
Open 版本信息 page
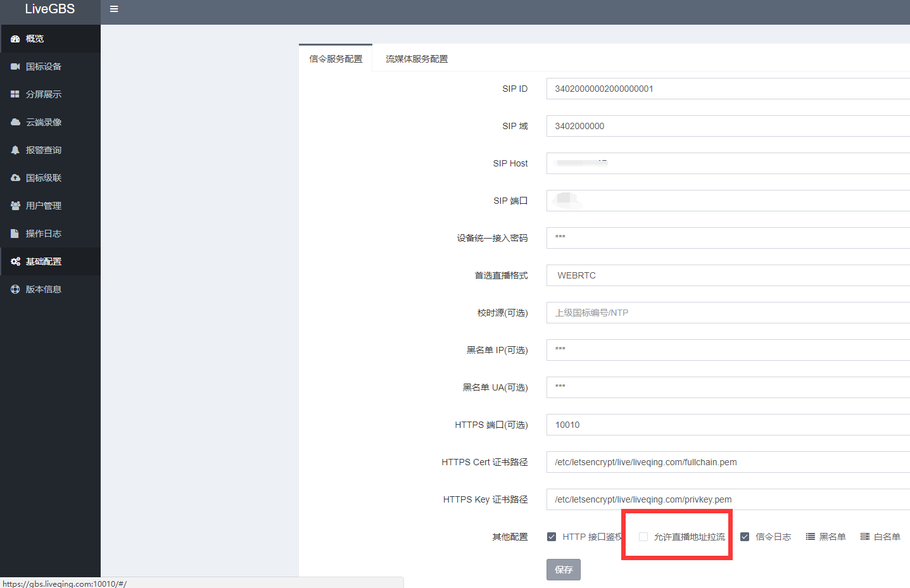[50, 289]
